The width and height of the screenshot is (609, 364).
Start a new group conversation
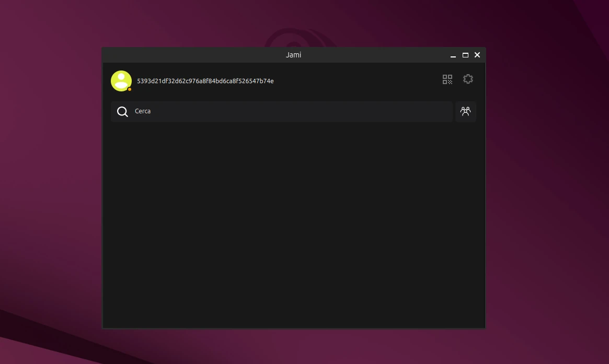pos(465,111)
